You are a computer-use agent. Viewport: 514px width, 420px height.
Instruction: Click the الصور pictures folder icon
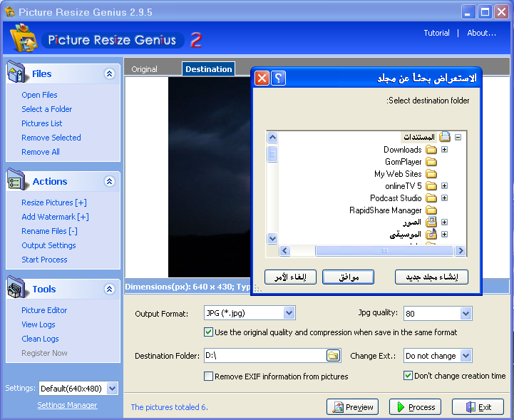(431, 222)
